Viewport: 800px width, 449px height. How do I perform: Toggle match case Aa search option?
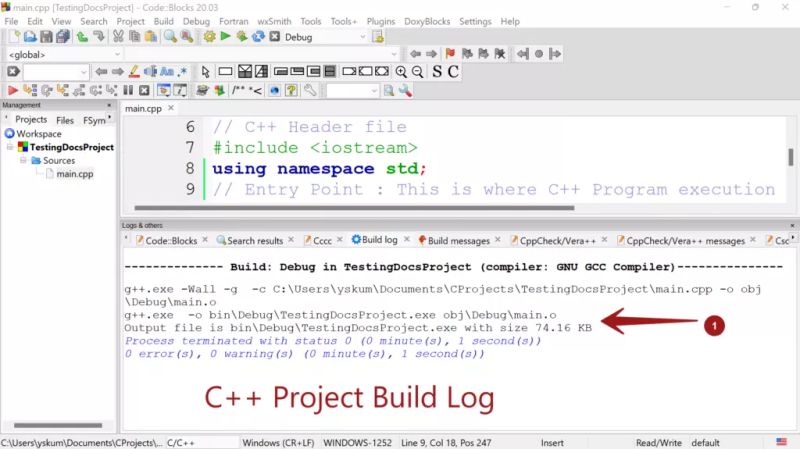(x=167, y=72)
